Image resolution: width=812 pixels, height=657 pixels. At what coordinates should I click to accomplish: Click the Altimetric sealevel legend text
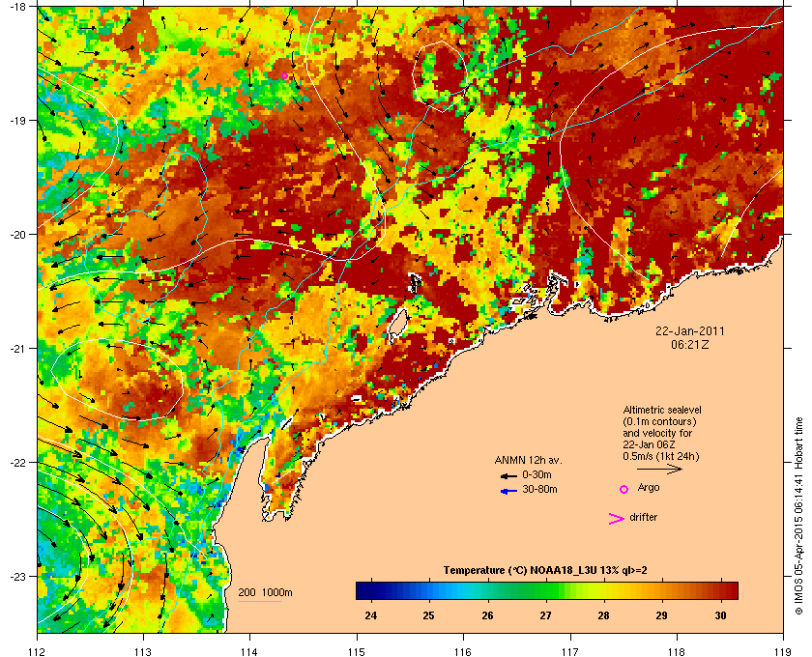click(662, 410)
